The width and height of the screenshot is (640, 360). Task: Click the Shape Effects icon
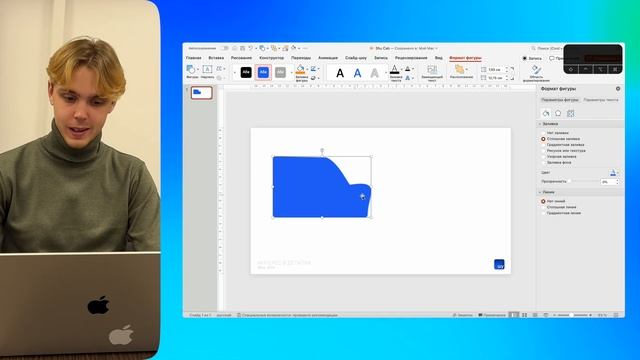pyautogui.click(x=313, y=78)
